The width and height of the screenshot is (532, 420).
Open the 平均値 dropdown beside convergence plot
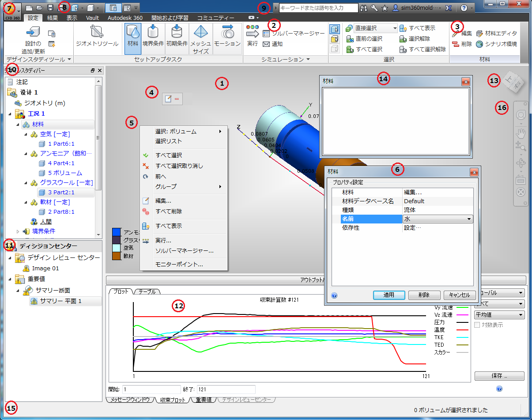pyautogui.click(x=499, y=315)
